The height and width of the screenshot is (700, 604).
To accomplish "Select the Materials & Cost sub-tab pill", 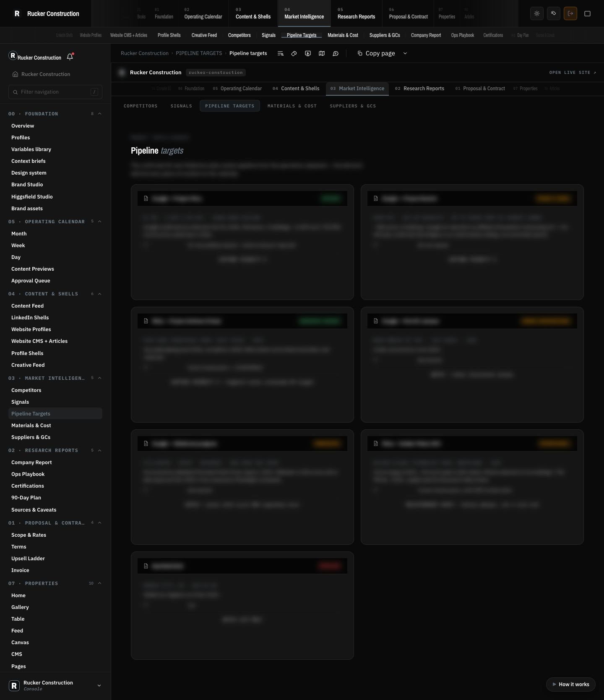I will (292, 106).
